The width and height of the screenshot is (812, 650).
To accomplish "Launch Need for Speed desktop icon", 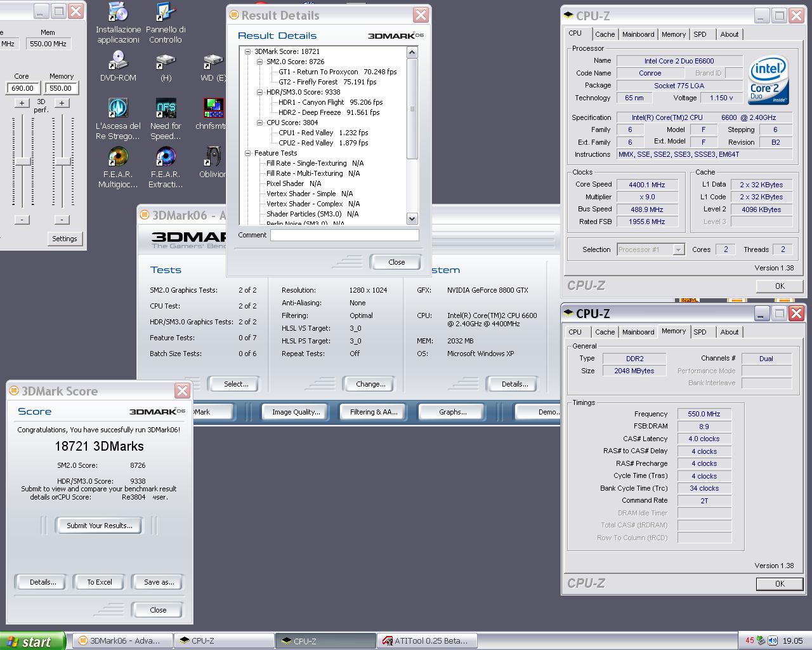I will point(166,119).
